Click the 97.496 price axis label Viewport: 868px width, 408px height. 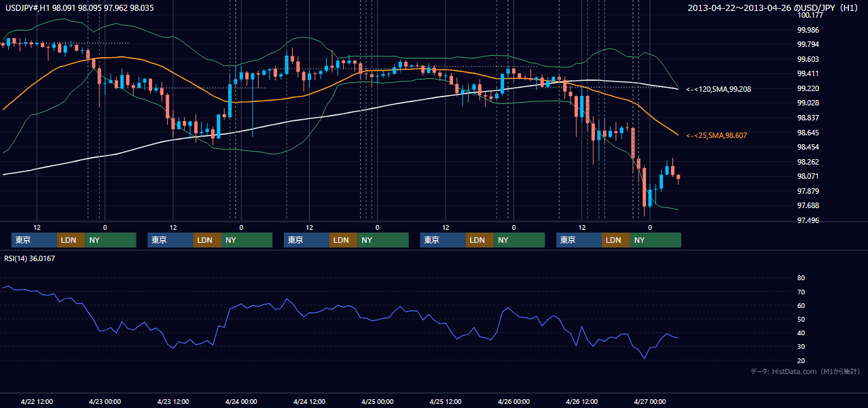(808, 220)
